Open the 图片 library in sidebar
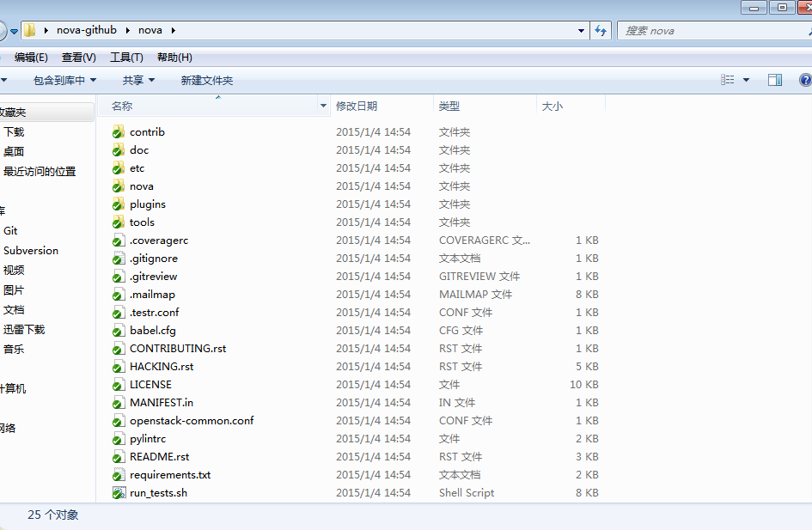This screenshot has height=530, width=812. tap(14, 289)
